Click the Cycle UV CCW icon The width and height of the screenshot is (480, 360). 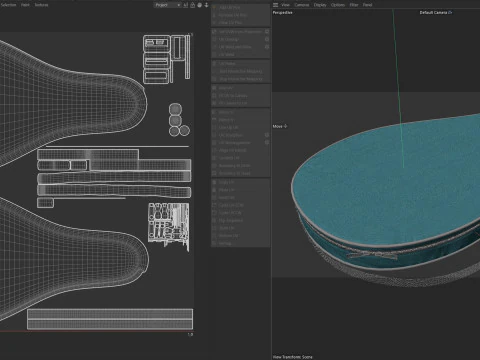click(x=215, y=205)
